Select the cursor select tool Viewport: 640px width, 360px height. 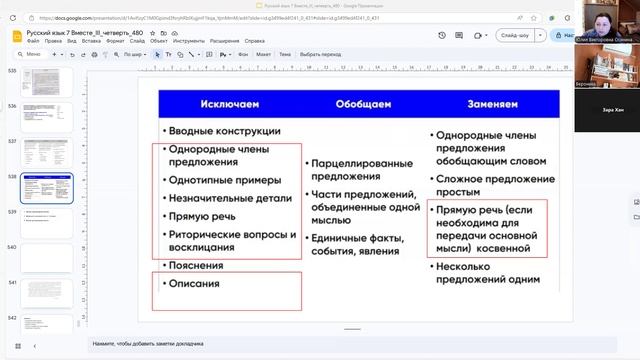tap(157, 55)
